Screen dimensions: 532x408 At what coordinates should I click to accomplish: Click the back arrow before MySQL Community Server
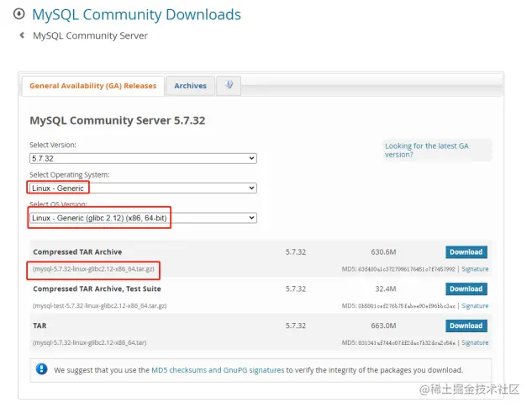(x=22, y=35)
